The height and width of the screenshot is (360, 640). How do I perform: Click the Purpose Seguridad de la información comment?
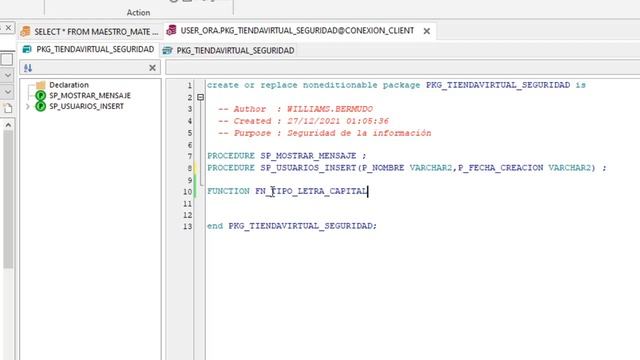click(324, 133)
